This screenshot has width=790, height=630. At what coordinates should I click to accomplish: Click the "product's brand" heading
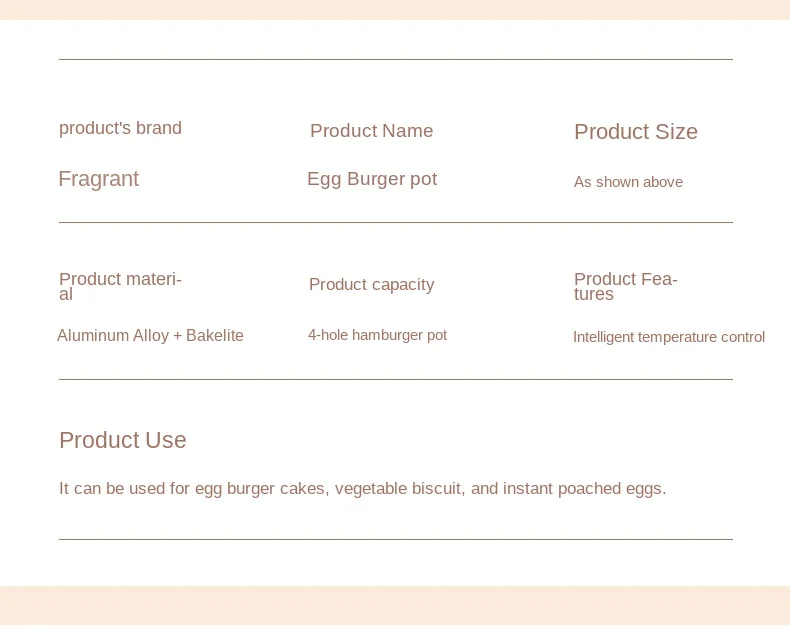pos(120,129)
